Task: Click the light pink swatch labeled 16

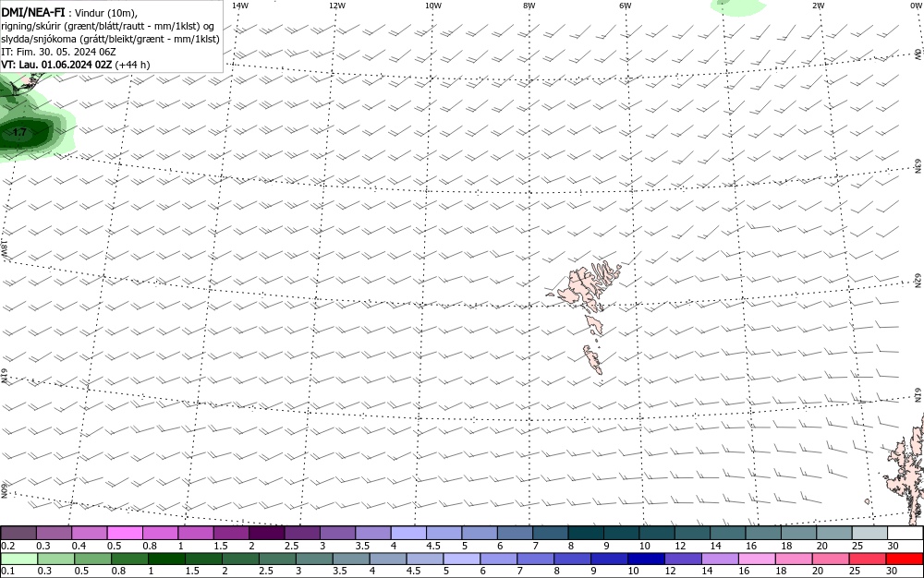Action: (757, 559)
